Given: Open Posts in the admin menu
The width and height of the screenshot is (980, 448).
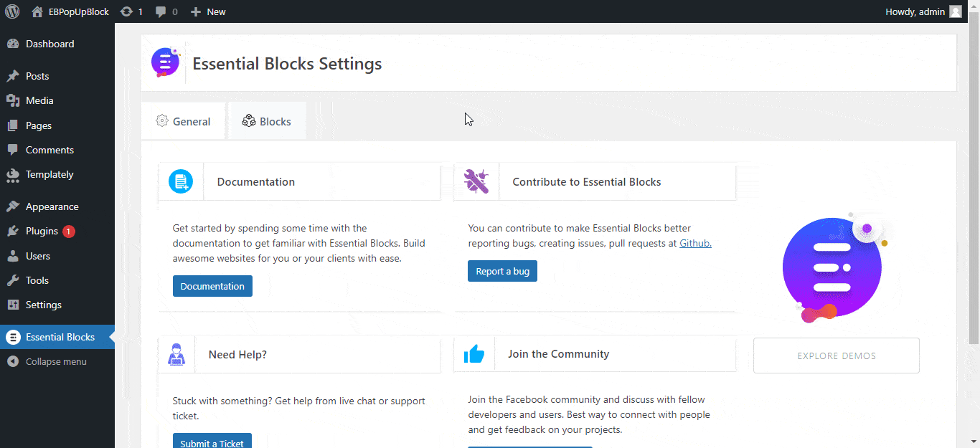Looking at the screenshot, I should click(57, 76).
